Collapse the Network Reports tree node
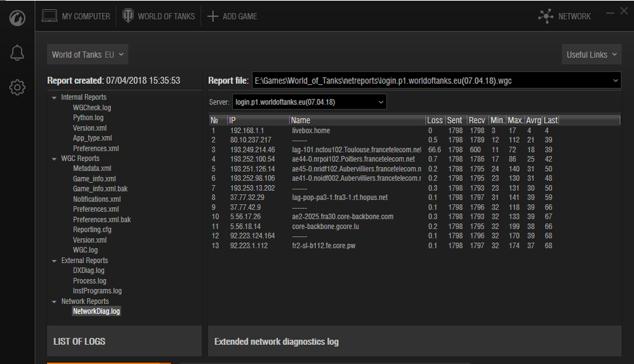This screenshot has height=364, width=634. 54,302
